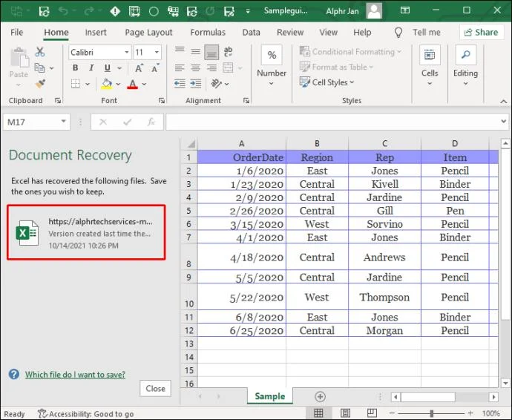This screenshot has height=420, width=512.
Task: Switch to the Formulas tab
Action: pyautogui.click(x=208, y=33)
